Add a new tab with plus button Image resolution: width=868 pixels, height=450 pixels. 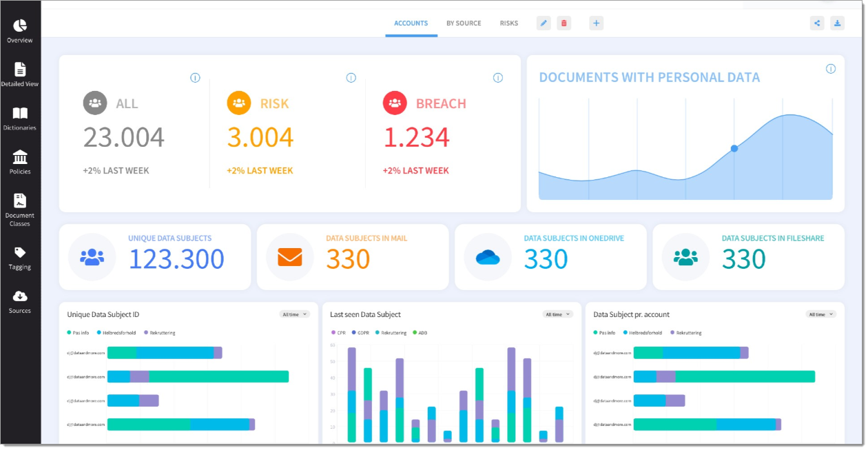point(597,23)
